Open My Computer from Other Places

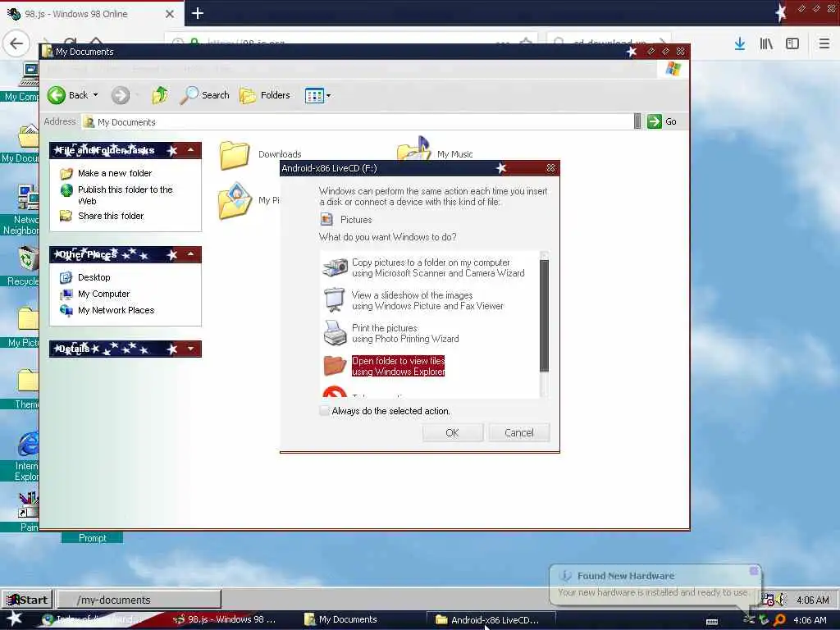[x=103, y=294]
